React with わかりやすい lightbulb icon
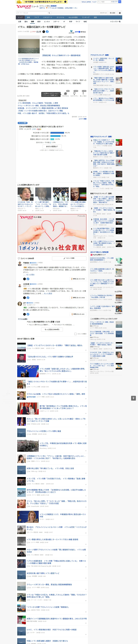 click(74, 94)
